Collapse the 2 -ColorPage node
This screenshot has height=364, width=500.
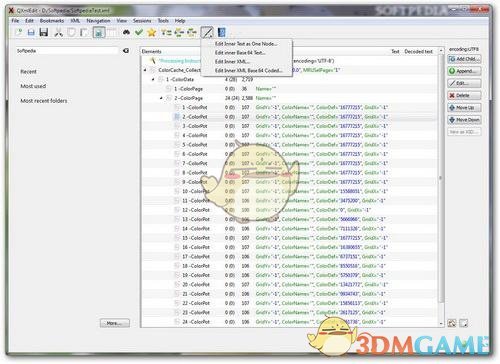pyautogui.click(x=161, y=98)
